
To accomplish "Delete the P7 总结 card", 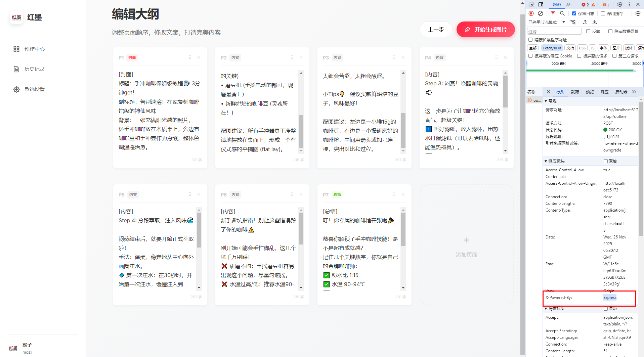I will click(x=403, y=194).
